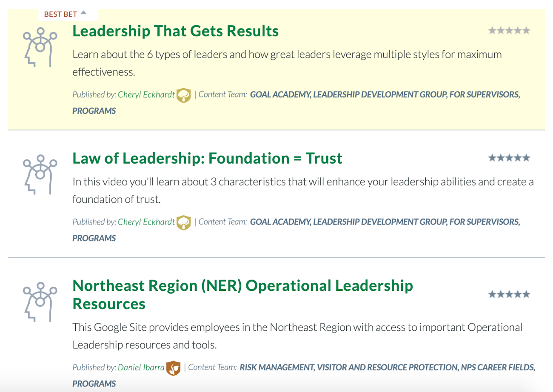Open RISK MANAGEMENT content team link
The image size is (553, 392).
coord(276,367)
